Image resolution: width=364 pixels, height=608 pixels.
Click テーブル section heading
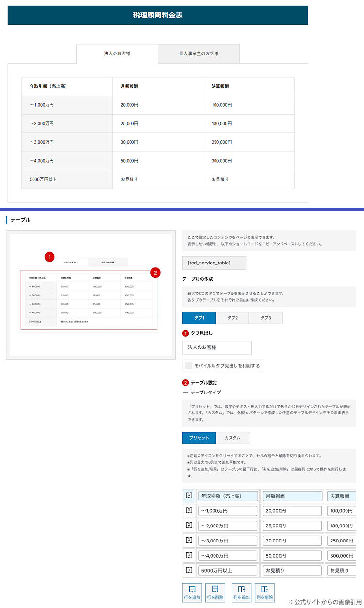coord(20,220)
